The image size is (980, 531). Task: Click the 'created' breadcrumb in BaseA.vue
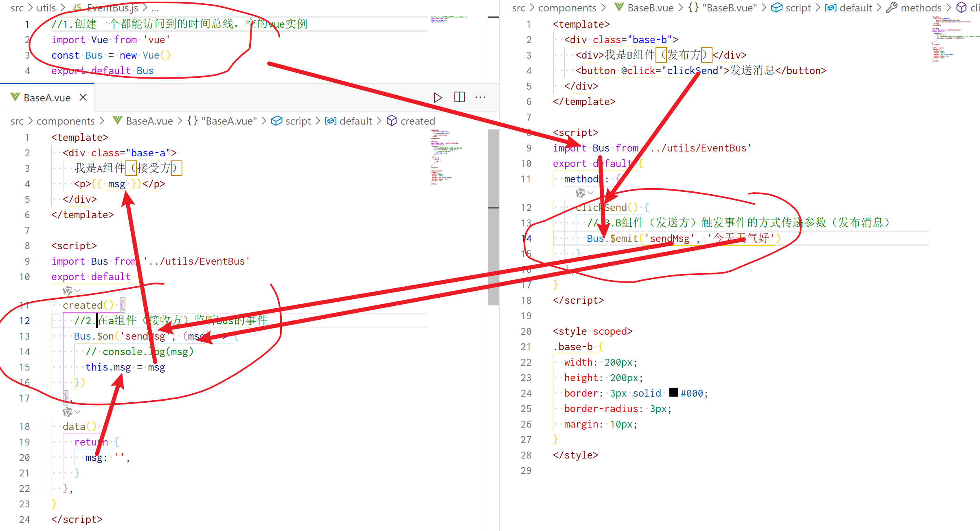417,121
